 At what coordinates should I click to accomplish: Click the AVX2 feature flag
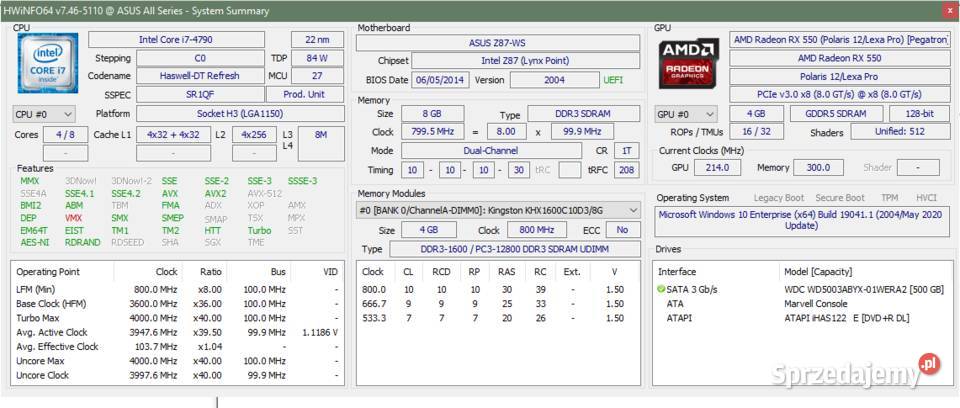coord(215,194)
